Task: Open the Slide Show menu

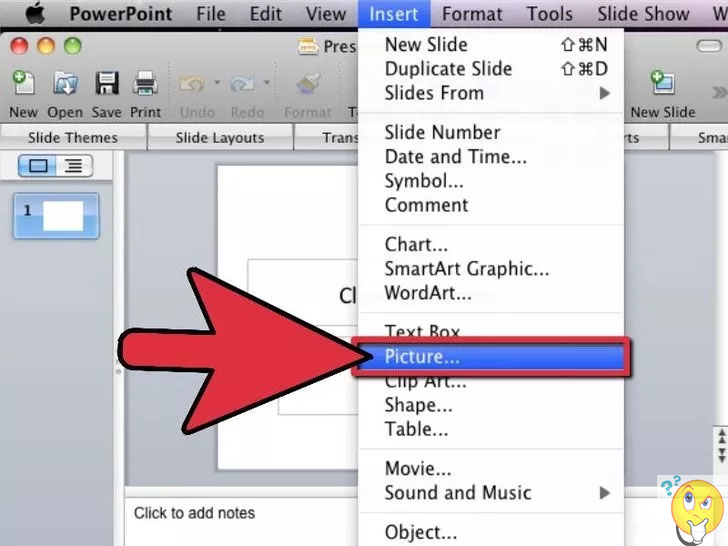Action: pyautogui.click(x=643, y=13)
